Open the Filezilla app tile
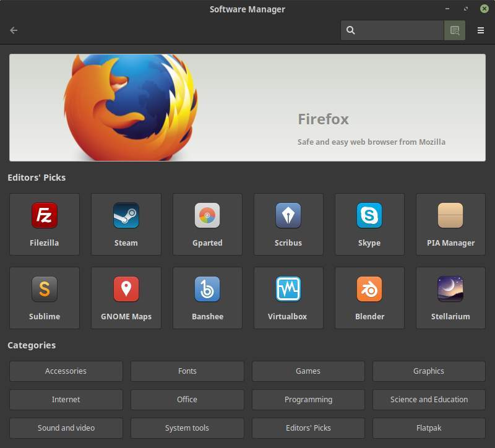Image resolution: width=495 pixels, height=448 pixels. tap(44, 224)
